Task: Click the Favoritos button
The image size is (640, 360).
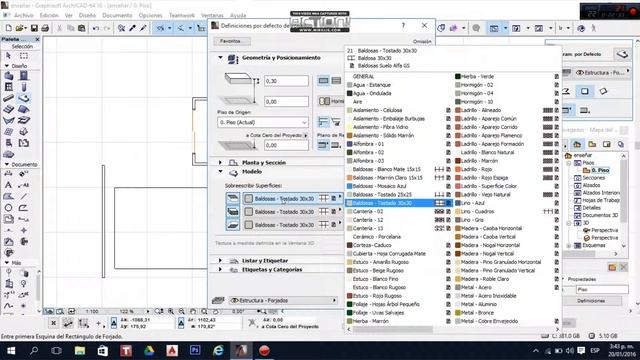Action: (x=232, y=41)
